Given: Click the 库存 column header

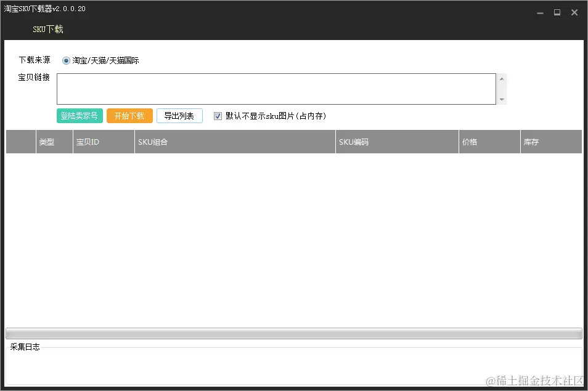Looking at the screenshot, I should click(x=551, y=142).
